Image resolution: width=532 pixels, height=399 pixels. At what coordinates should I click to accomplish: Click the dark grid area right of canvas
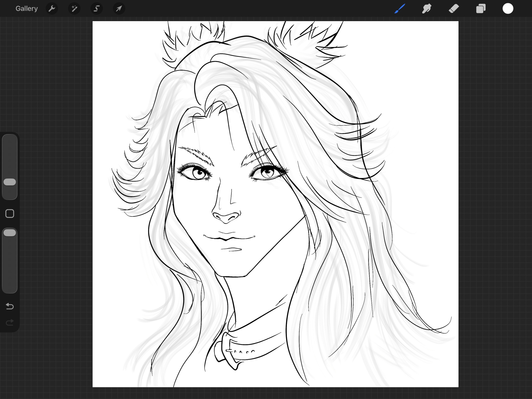[495, 199]
